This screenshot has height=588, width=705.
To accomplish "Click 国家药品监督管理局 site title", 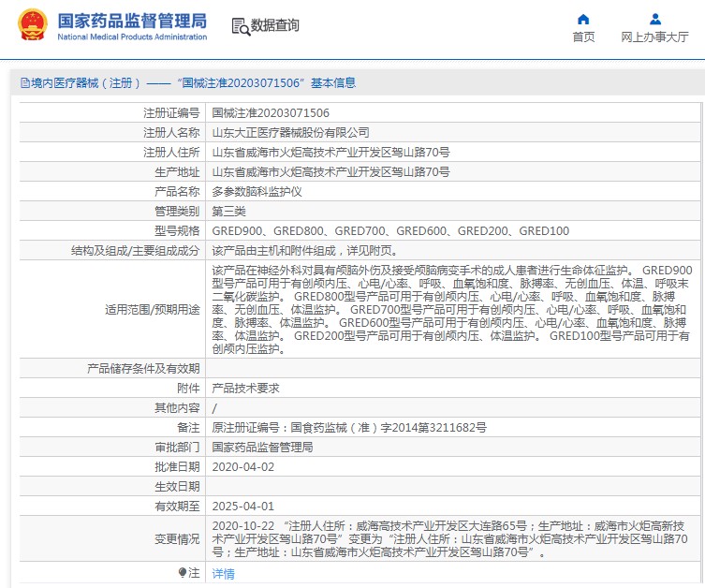I will pos(132,21).
